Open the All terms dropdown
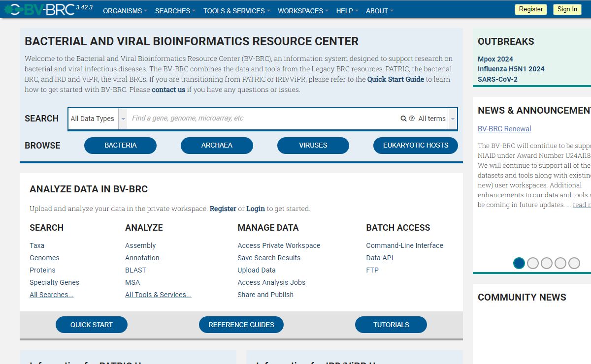 click(436, 119)
